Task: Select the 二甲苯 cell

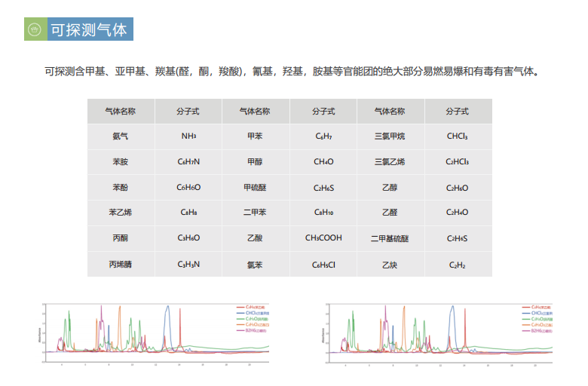Action: point(255,213)
